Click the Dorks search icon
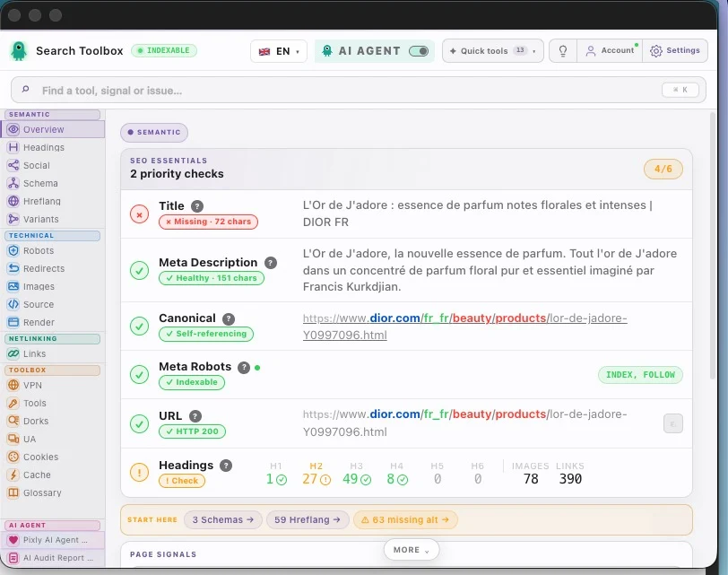The image size is (728, 575). pos(13,421)
